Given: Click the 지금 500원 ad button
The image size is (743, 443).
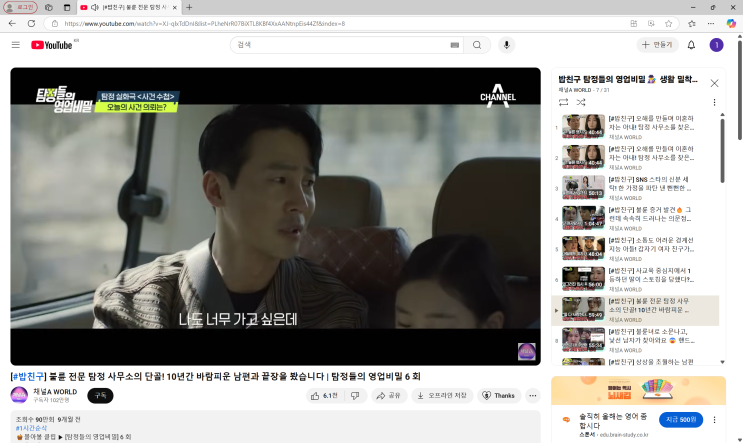Looking at the screenshot, I should (x=680, y=420).
